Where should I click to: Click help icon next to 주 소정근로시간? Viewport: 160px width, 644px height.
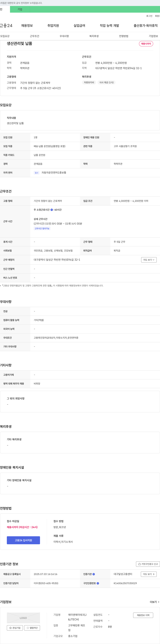tap(52, 210)
